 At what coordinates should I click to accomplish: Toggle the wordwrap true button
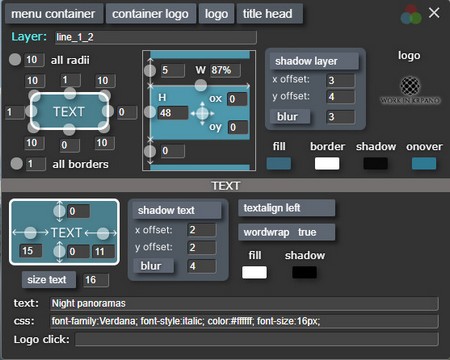click(x=287, y=232)
